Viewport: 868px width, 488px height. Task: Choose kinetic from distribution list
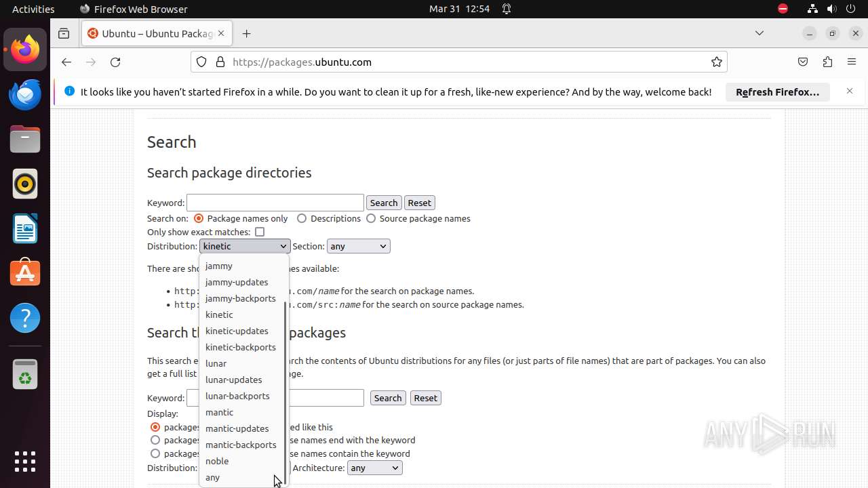[242, 314]
